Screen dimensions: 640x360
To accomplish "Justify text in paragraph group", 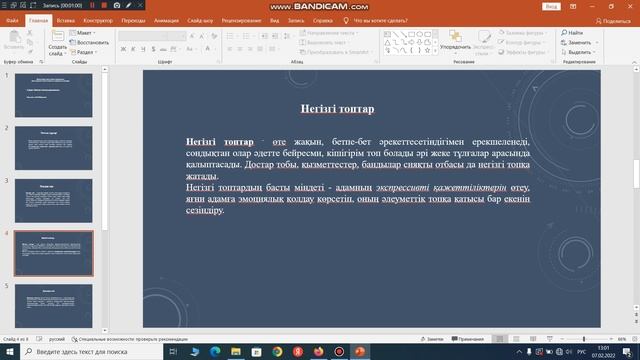I will (260, 49).
